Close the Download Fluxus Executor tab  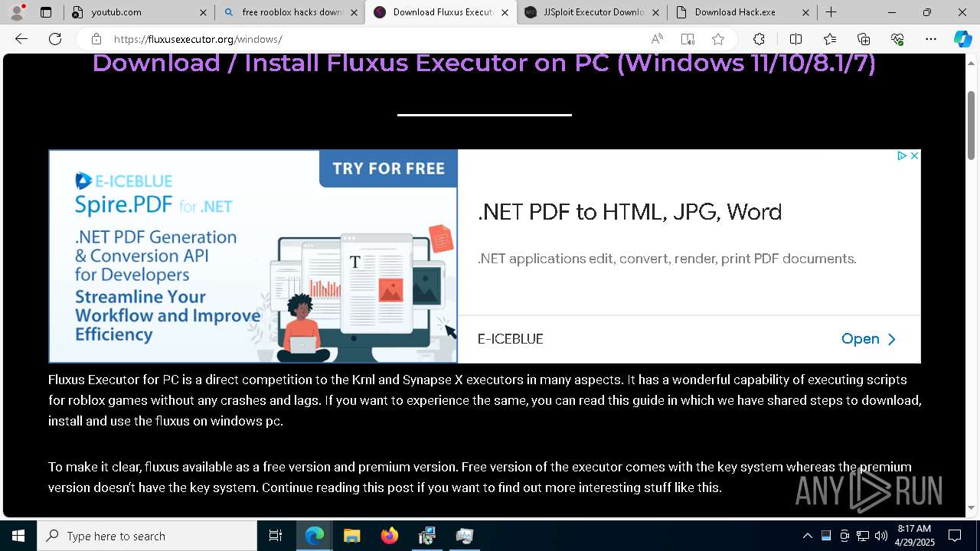coord(505,12)
